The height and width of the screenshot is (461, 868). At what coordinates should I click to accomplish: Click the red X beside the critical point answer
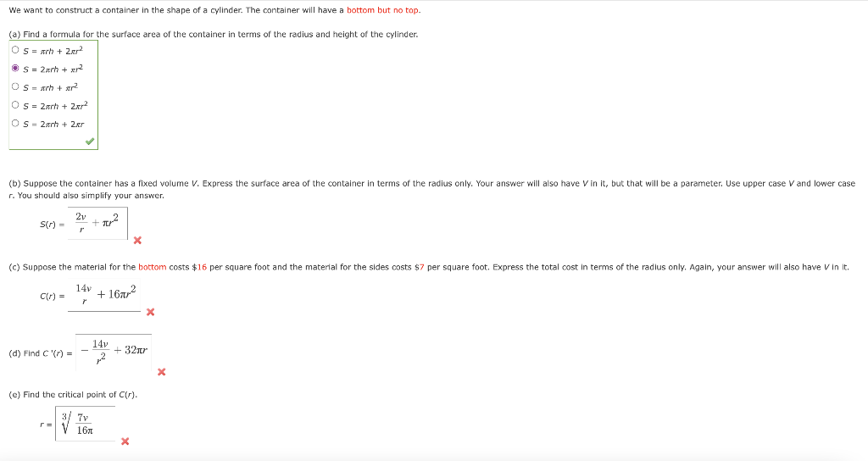(x=125, y=441)
